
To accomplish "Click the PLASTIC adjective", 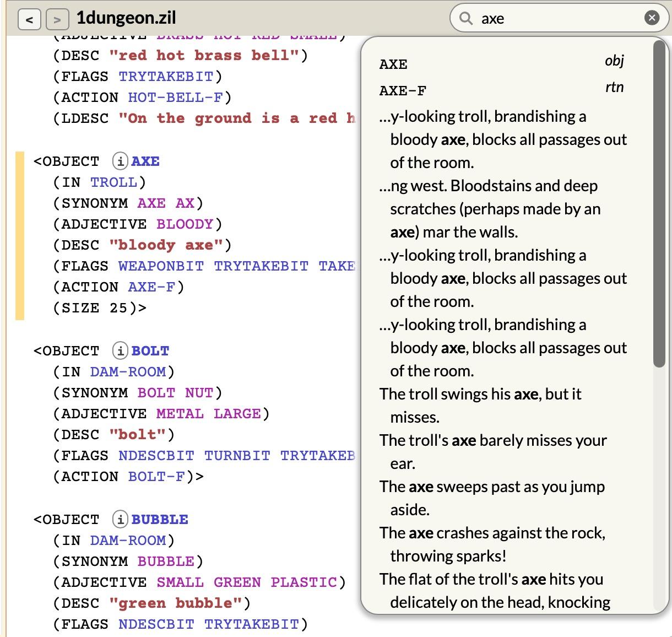I will click(x=304, y=582).
